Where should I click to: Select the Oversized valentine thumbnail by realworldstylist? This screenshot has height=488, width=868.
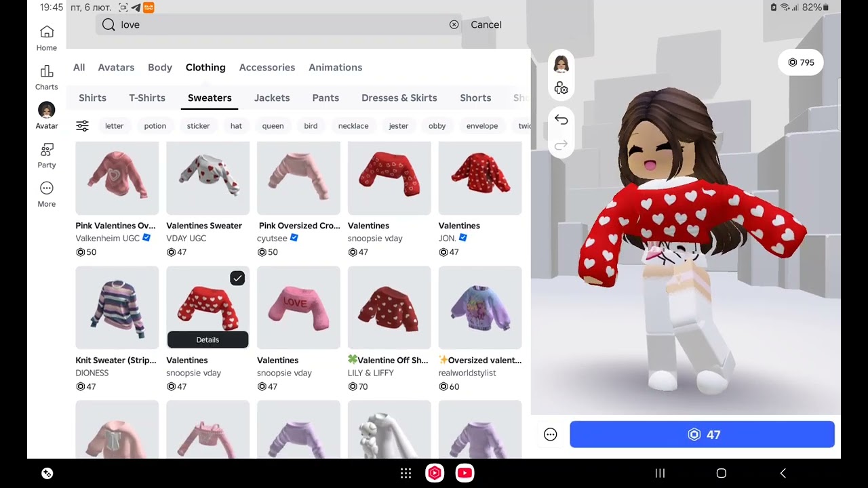pos(480,308)
